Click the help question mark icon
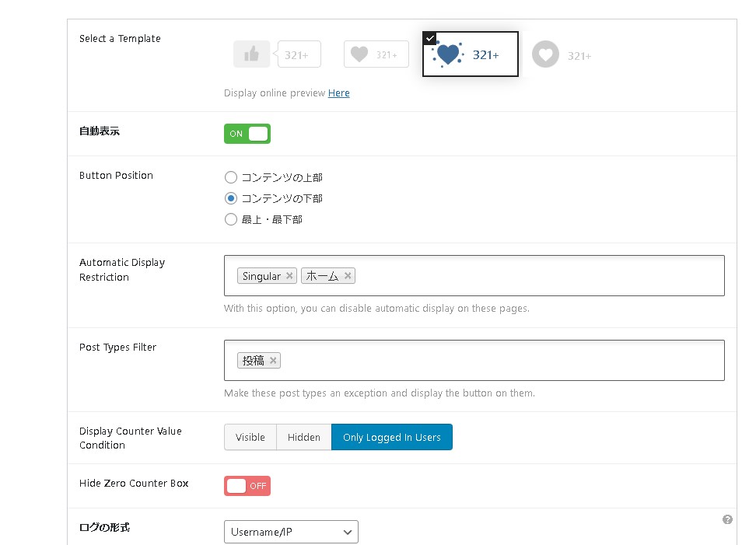This screenshot has width=756, height=545. pyautogui.click(x=727, y=519)
